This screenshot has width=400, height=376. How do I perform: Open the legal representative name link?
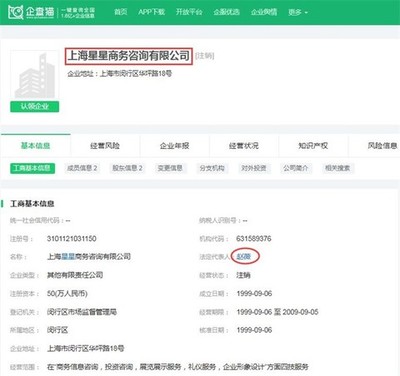(244, 256)
